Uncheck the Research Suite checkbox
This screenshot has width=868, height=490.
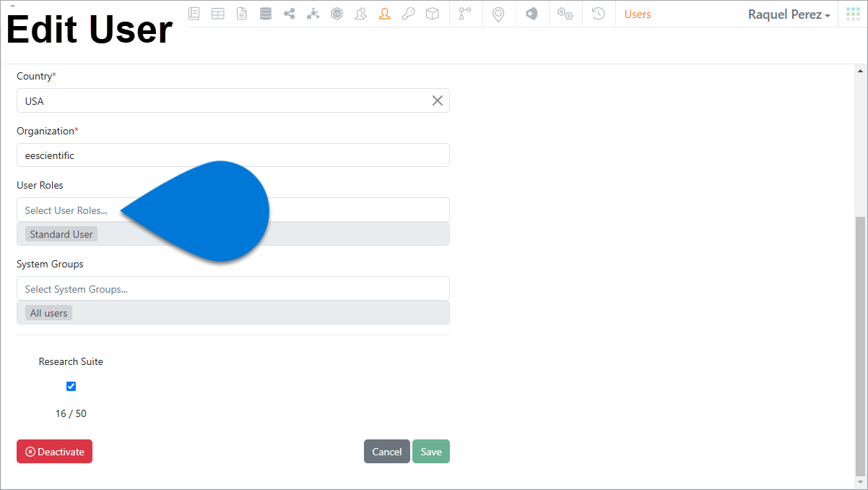[x=71, y=386]
